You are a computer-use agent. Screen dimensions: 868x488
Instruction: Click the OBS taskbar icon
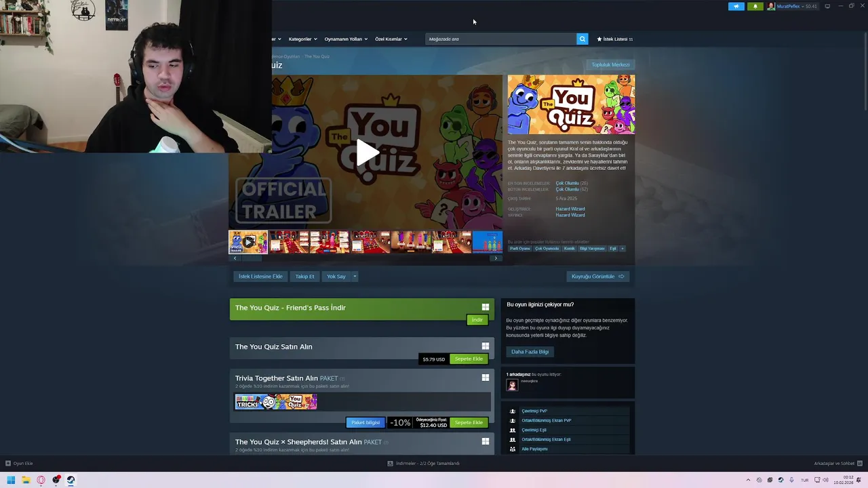tap(56, 481)
